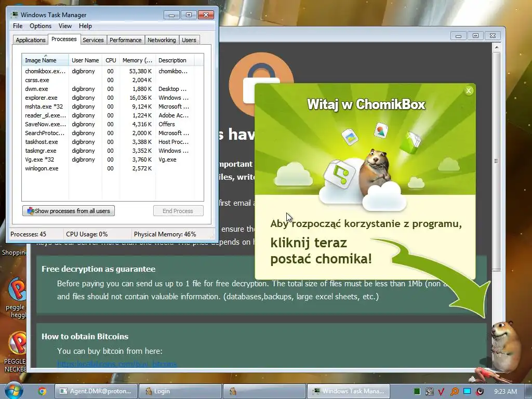Click the green CPU meter tray icon
This screenshot has width=532, height=399.
coord(417,392)
